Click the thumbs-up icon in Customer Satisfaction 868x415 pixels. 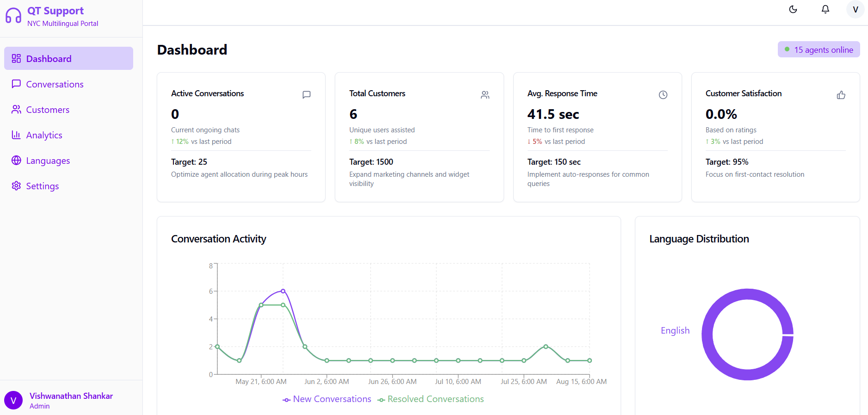[x=841, y=95]
